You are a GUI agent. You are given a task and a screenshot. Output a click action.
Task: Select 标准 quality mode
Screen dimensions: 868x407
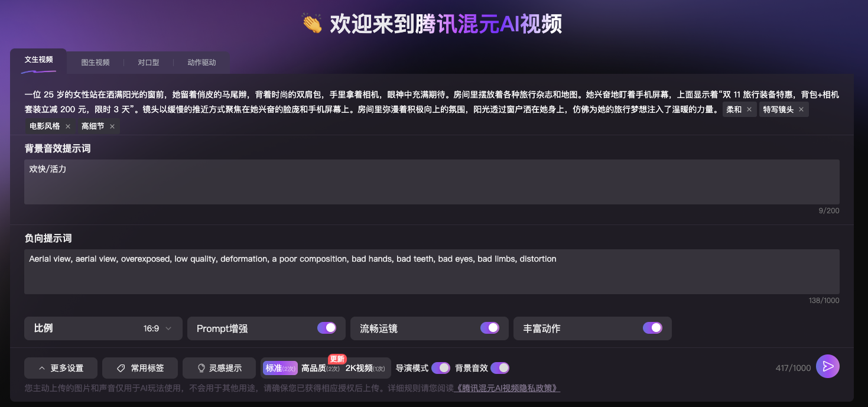pyautogui.click(x=280, y=368)
